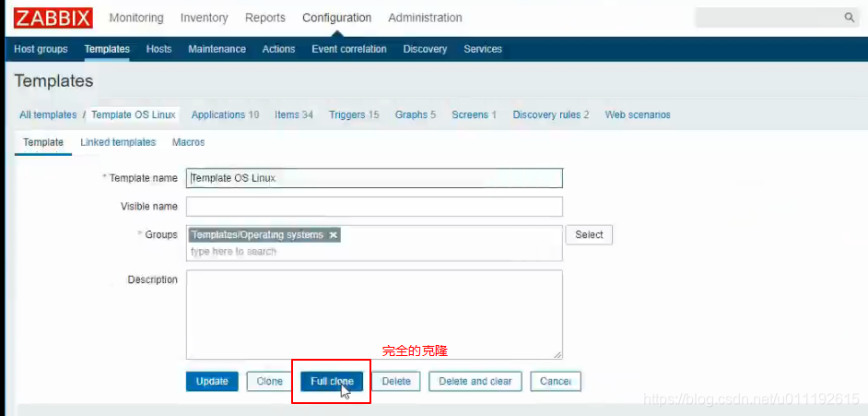Focus the Visible name field
Viewport: 868px width, 416px height.
pyautogui.click(x=374, y=207)
